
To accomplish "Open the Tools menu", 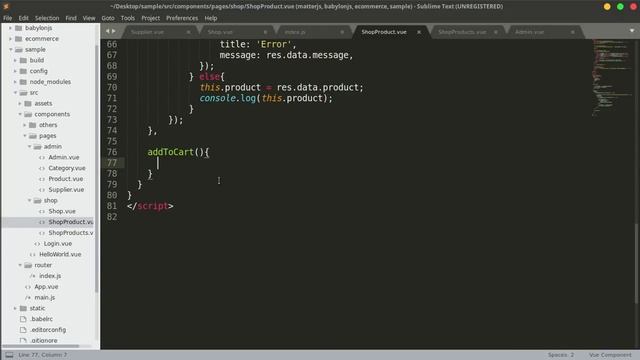I will point(127,18).
